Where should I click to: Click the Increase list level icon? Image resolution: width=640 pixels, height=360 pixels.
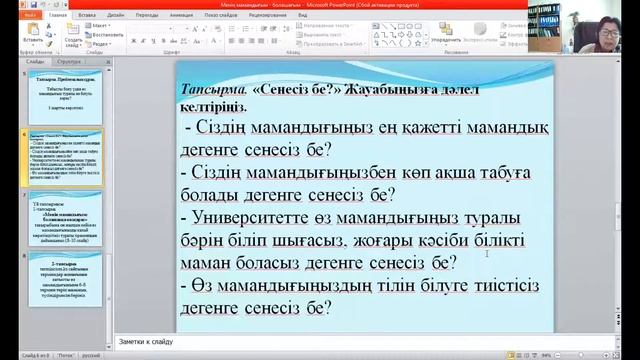[x=273, y=29]
